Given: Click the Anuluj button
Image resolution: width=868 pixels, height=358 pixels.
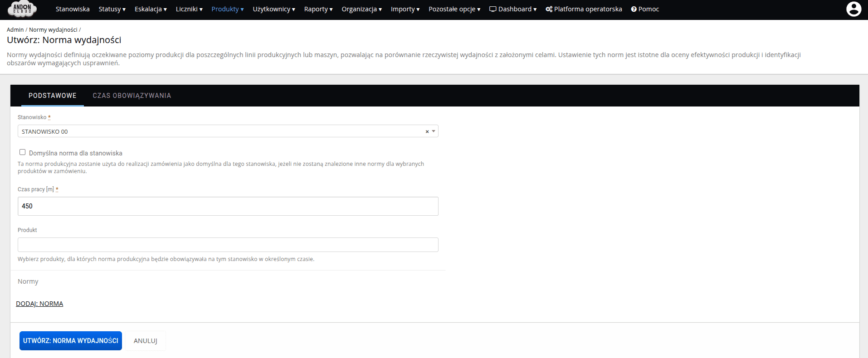Looking at the screenshot, I should pyautogui.click(x=145, y=341).
